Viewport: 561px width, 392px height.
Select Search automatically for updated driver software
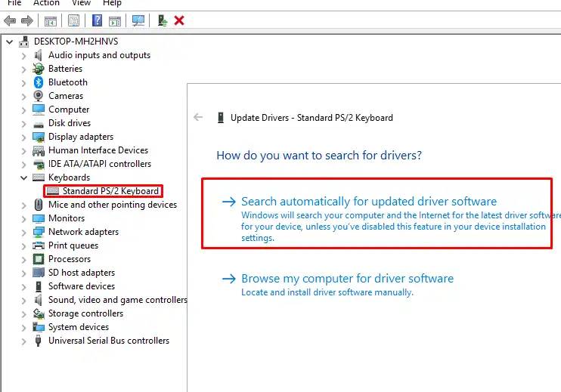368,202
